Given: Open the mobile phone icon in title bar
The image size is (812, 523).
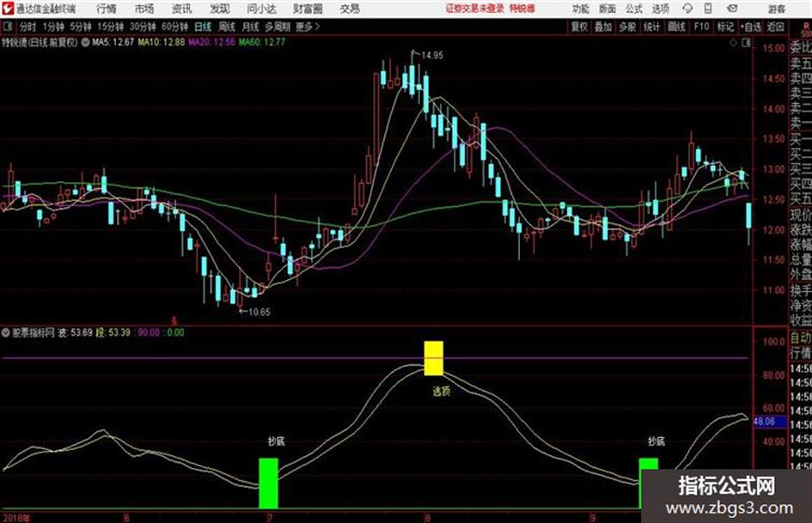Looking at the screenshot, I should tap(708, 9).
